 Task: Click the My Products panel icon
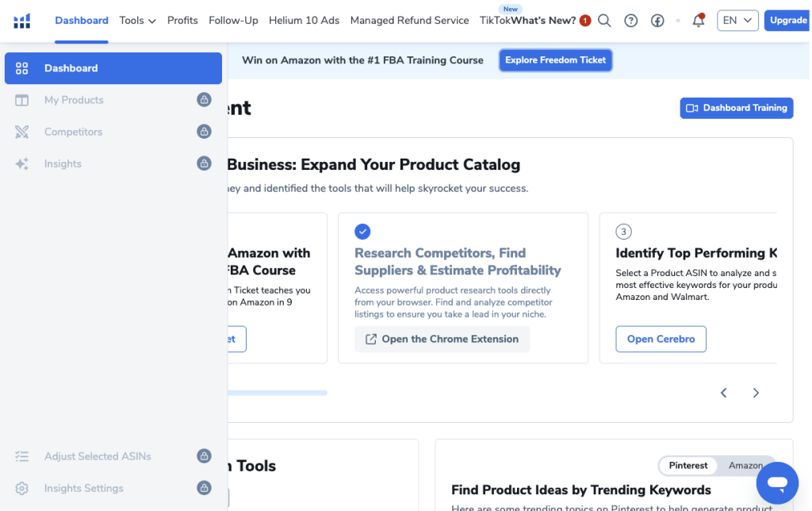click(x=21, y=100)
